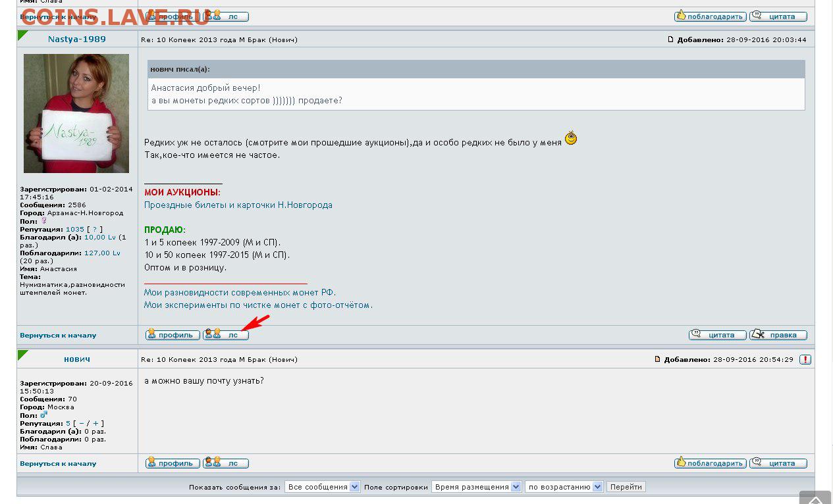833x504 pixels.
Task: Click the male gender icon under нович
Action: tap(43, 415)
